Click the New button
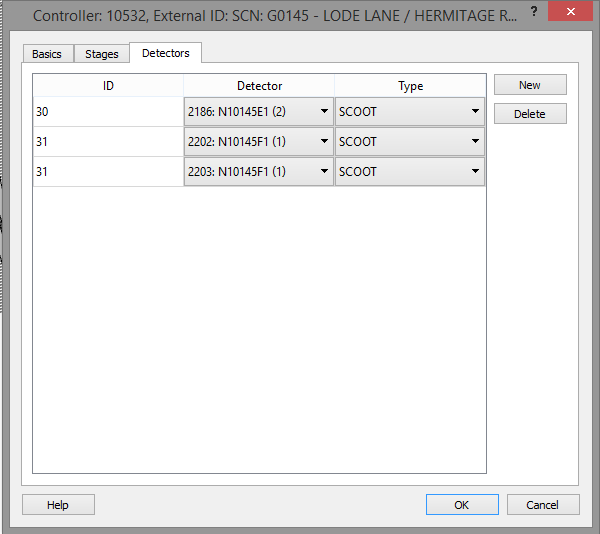The height and width of the screenshot is (534, 600). pyautogui.click(x=530, y=85)
